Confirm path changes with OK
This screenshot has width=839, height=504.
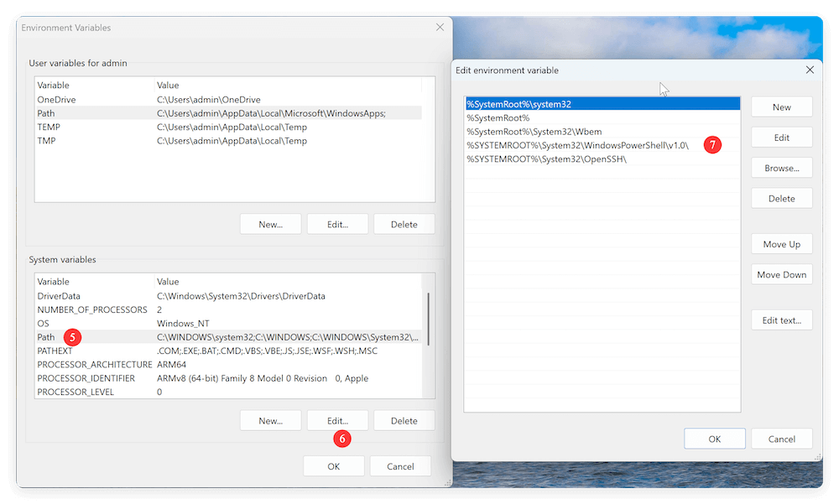[x=715, y=438]
